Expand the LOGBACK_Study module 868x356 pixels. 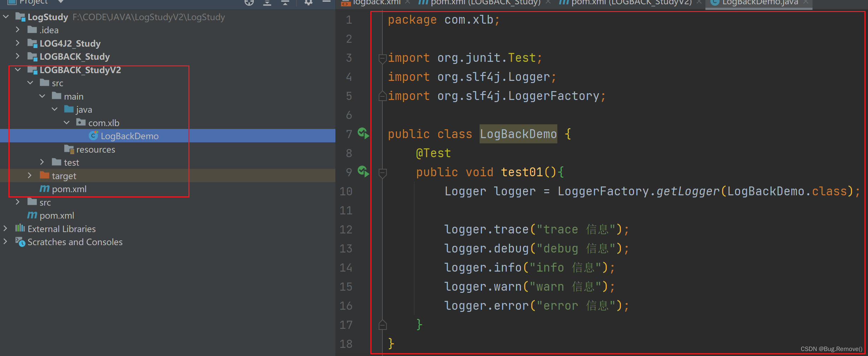pos(18,56)
